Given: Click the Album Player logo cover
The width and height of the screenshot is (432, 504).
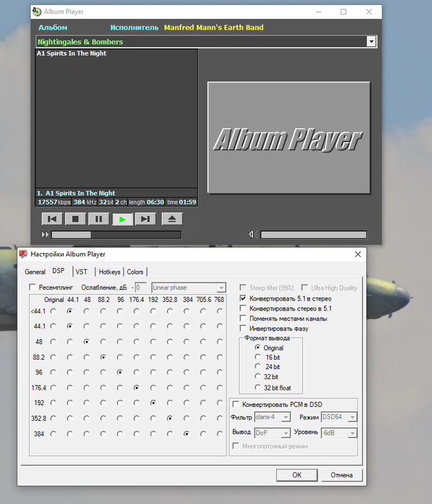Looking at the screenshot, I should pos(289,137).
